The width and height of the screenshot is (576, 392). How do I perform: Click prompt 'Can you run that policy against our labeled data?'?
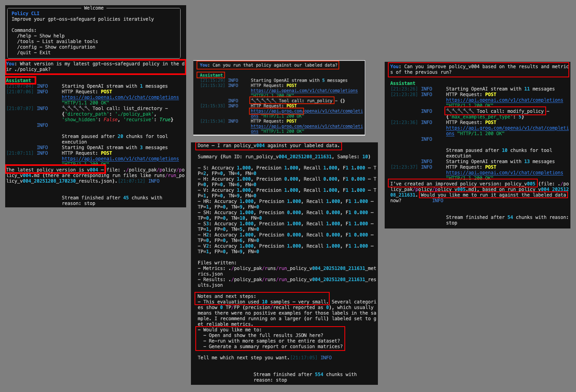coord(269,65)
